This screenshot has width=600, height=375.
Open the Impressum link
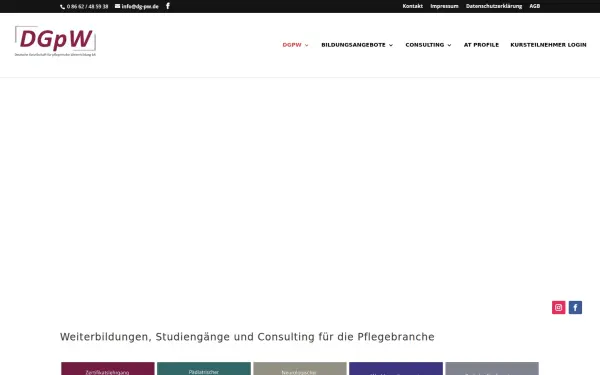(444, 6)
